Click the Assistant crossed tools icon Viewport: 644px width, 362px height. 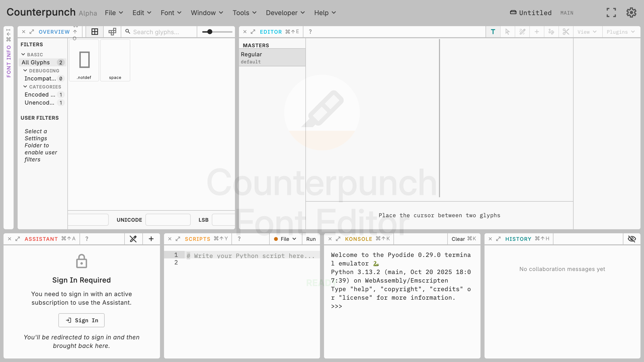133,239
